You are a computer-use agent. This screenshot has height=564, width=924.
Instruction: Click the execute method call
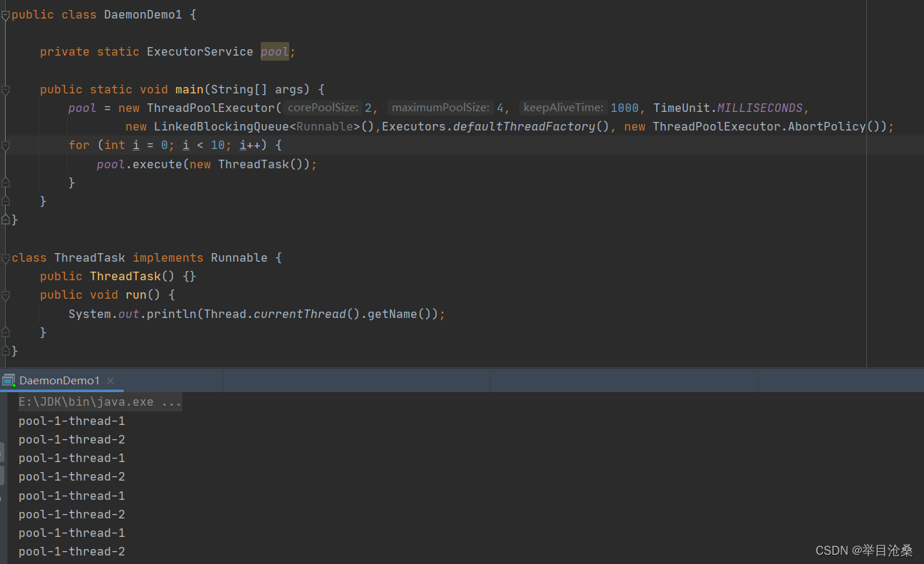(157, 165)
